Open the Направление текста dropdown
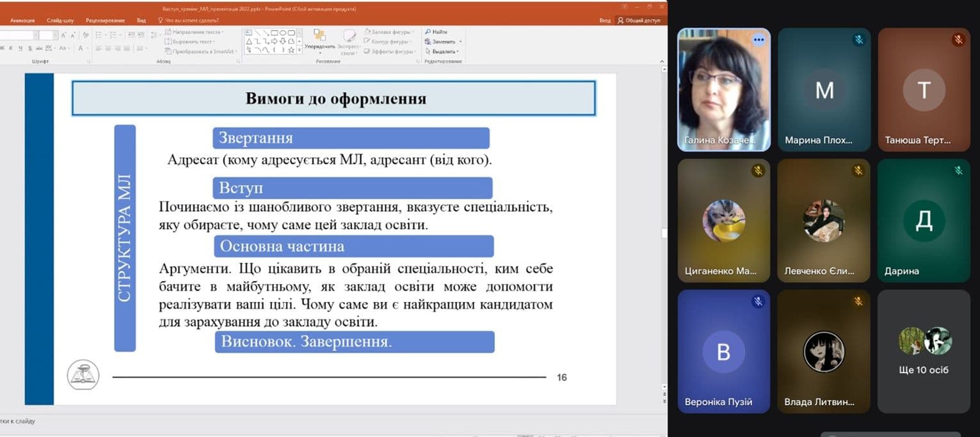 (x=194, y=32)
